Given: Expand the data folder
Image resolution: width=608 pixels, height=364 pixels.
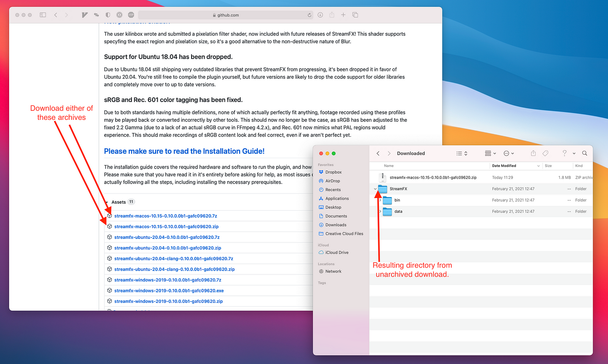Looking at the screenshot, I should tap(380, 212).
